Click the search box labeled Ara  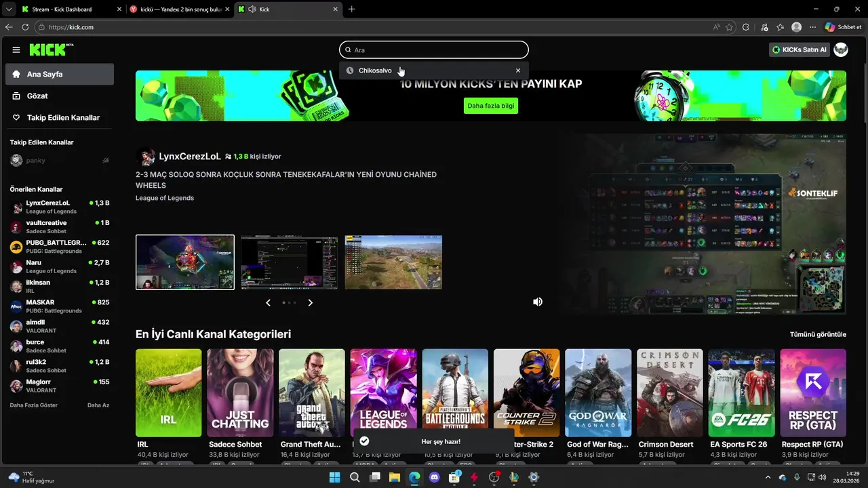(x=434, y=49)
